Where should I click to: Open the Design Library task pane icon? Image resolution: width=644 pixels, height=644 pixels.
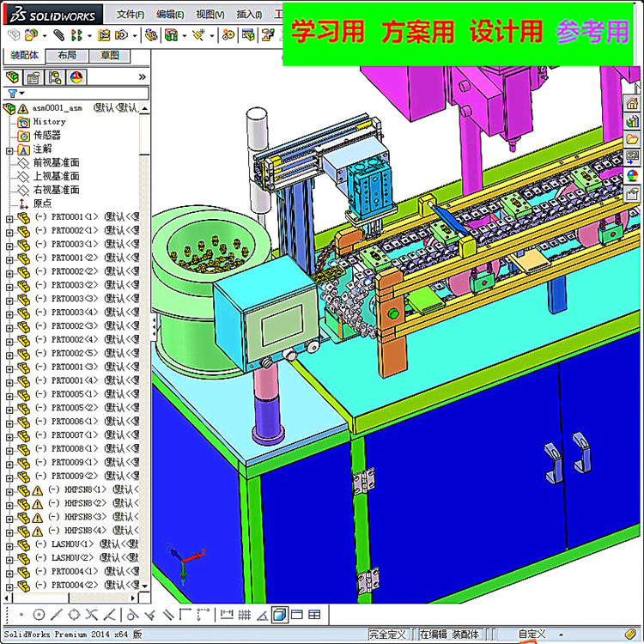coord(632,121)
